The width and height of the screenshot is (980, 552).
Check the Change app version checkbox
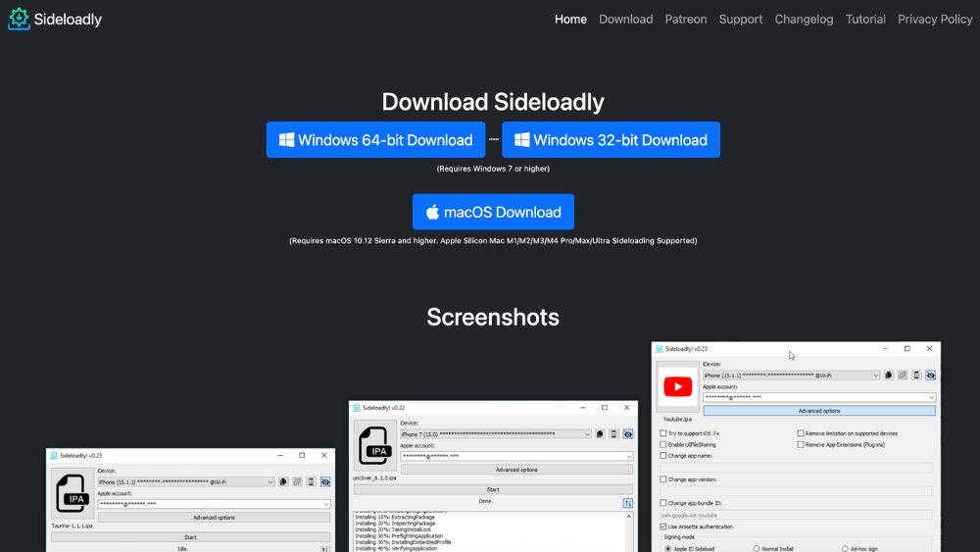(663, 479)
